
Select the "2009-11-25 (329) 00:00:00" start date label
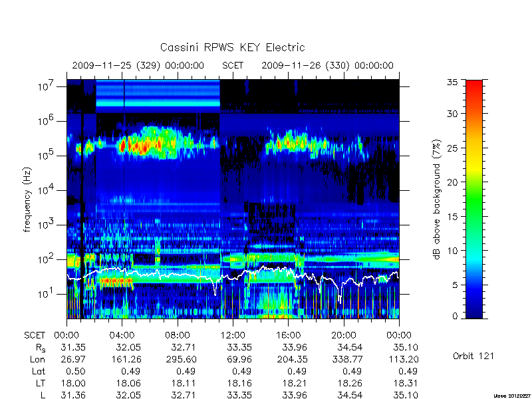[x=138, y=65]
